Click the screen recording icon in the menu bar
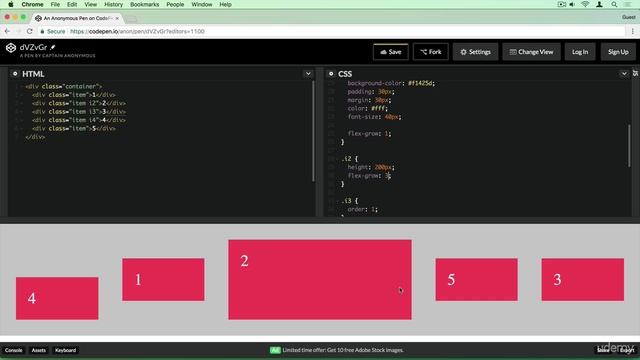 point(562,4)
